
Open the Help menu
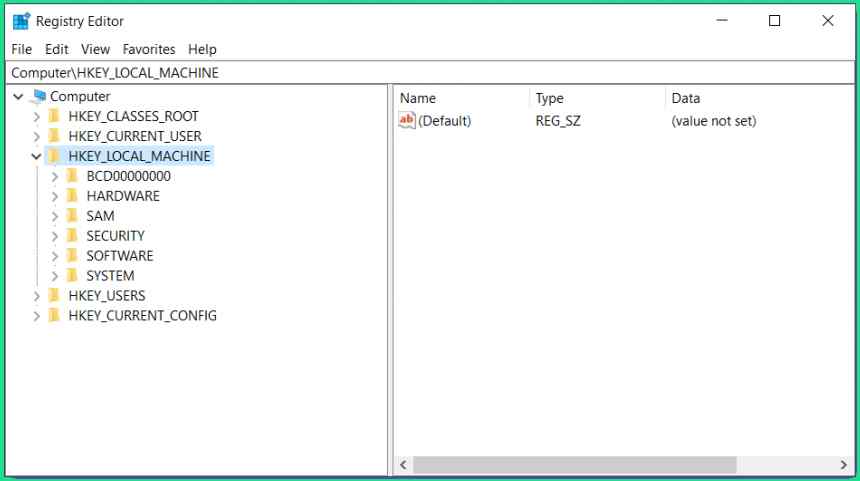202,49
